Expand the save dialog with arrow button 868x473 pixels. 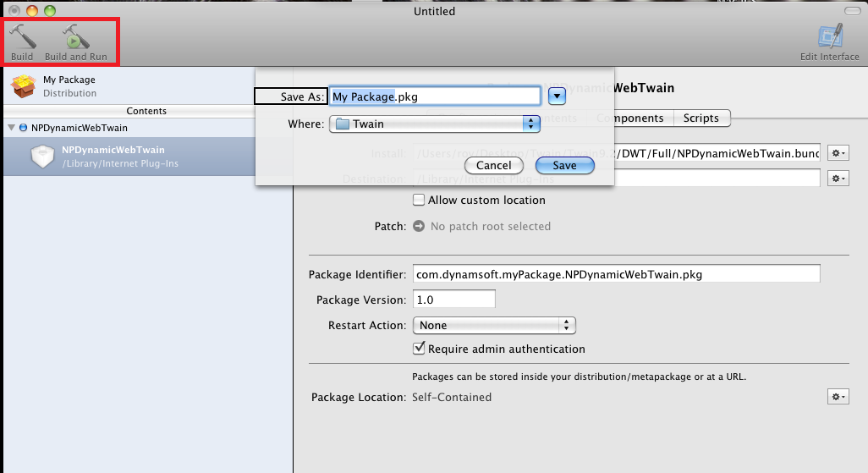click(x=557, y=96)
